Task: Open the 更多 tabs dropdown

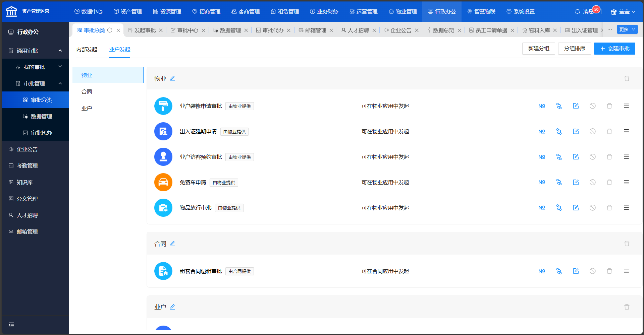Action: coord(627,29)
